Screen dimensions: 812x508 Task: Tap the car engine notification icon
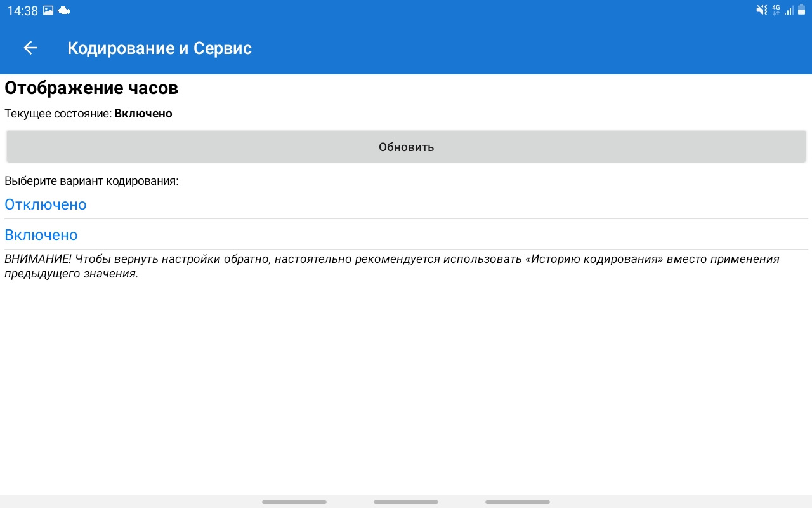tap(63, 10)
